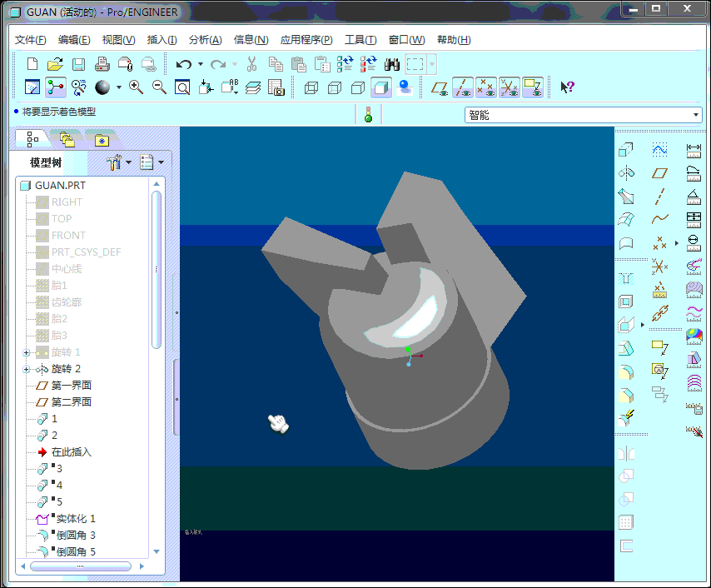
Task: Click the model tree vertical scrollbar thumb
Action: 157,270
